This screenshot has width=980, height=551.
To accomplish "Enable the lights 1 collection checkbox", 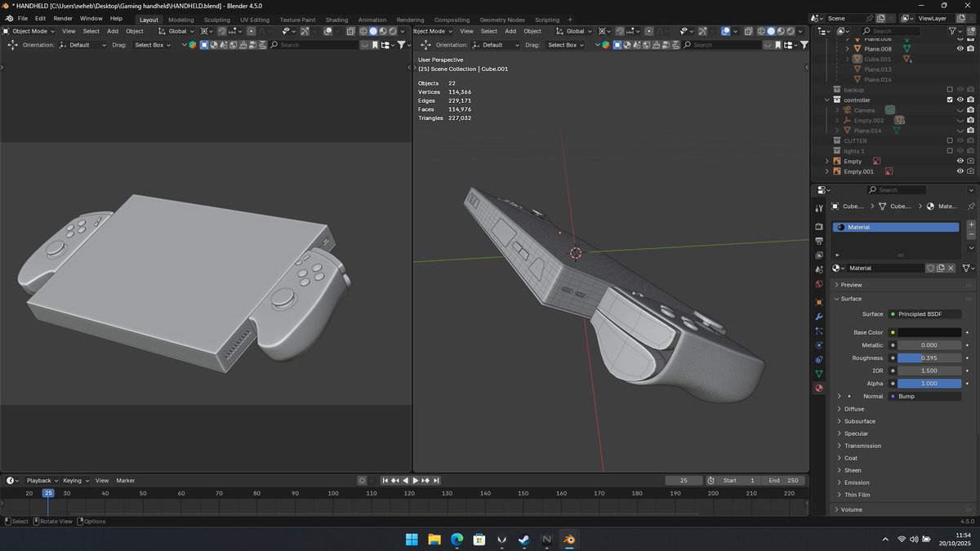I will (950, 151).
